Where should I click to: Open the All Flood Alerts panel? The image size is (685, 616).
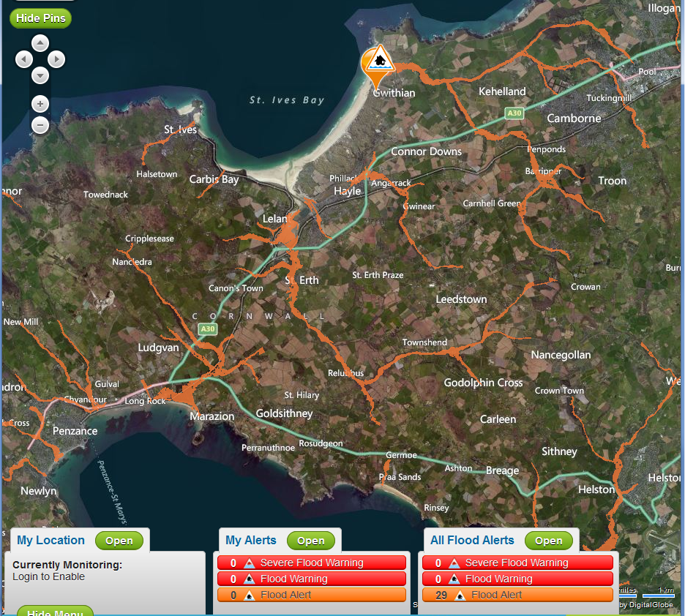click(x=548, y=541)
